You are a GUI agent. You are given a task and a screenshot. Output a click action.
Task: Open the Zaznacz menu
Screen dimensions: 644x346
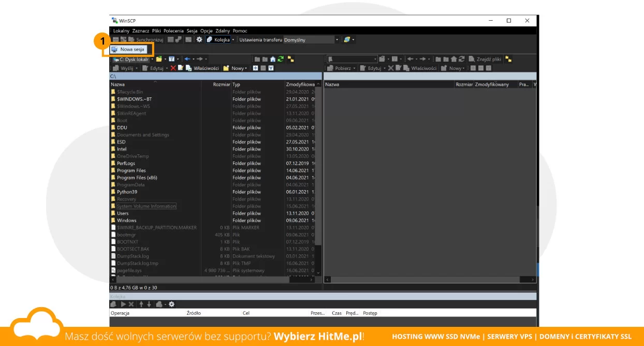[x=140, y=31]
